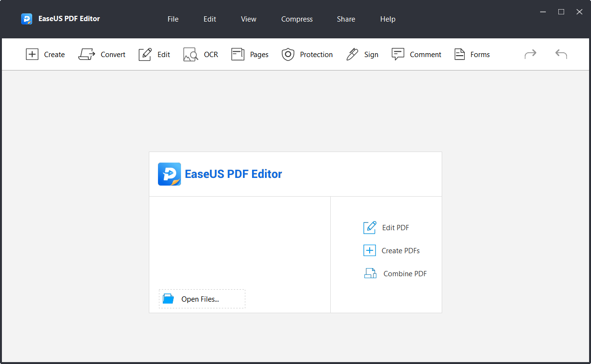Open the Share menu
Screen dimensions: 591x364
click(346, 19)
